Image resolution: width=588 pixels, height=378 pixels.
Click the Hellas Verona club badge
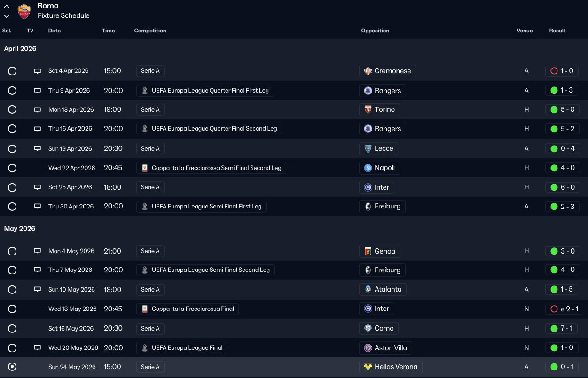368,367
